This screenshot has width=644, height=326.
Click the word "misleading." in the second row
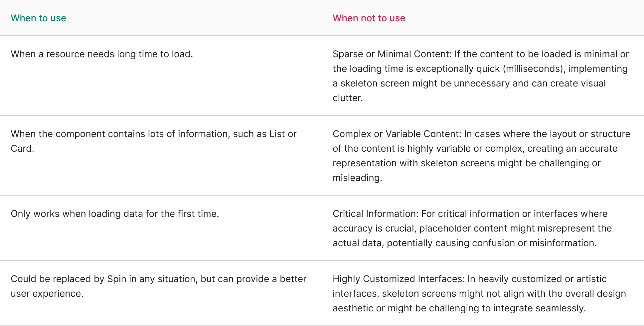pos(357,178)
